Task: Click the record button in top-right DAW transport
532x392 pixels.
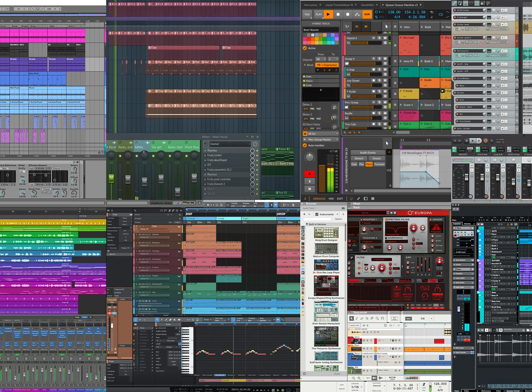Action: [x=486, y=141]
